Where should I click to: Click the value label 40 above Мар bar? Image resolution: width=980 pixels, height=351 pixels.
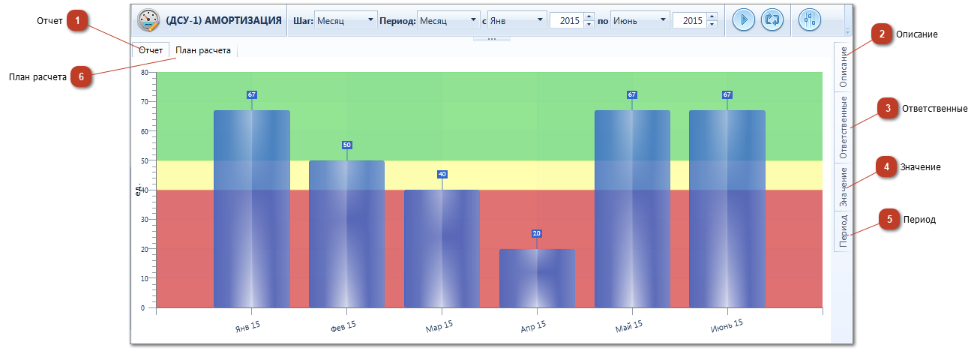pos(442,174)
